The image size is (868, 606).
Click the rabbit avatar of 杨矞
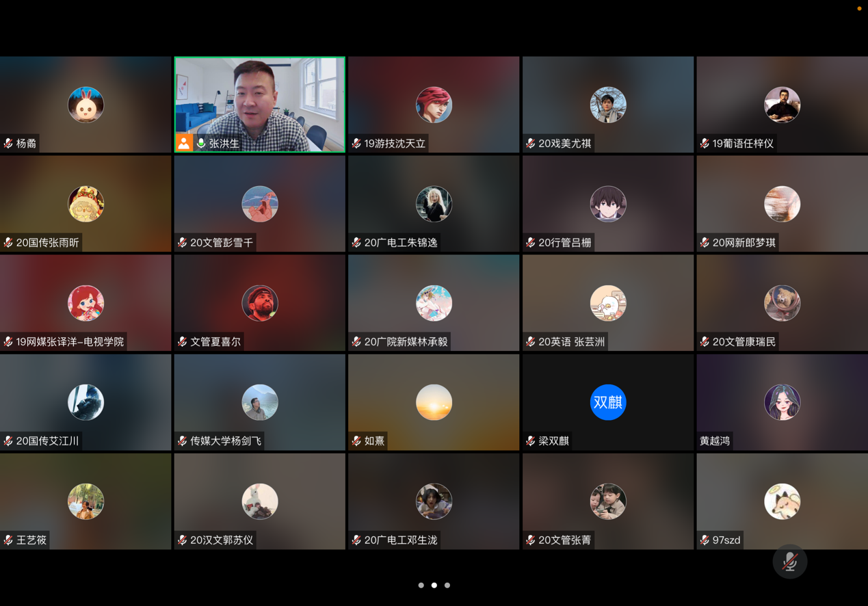pyautogui.click(x=86, y=105)
